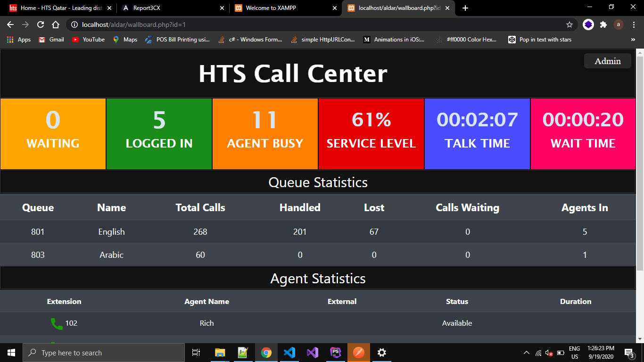Show hidden system tray icons
644x362 pixels.
tap(527, 353)
